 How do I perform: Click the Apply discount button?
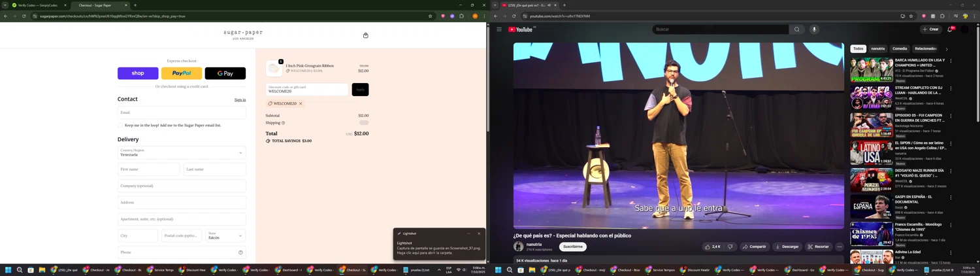[x=360, y=89]
